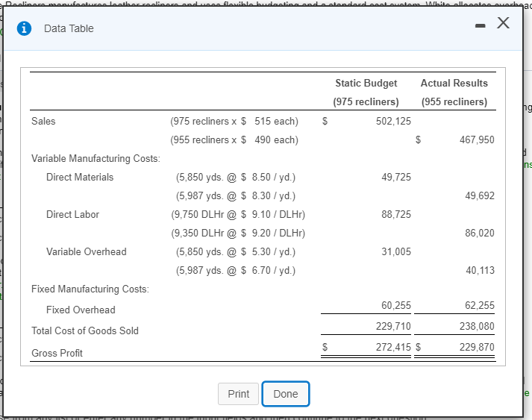Click the 9,750 DLHr @ $9.10 text
The width and height of the screenshot is (532, 420).
(x=238, y=214)
